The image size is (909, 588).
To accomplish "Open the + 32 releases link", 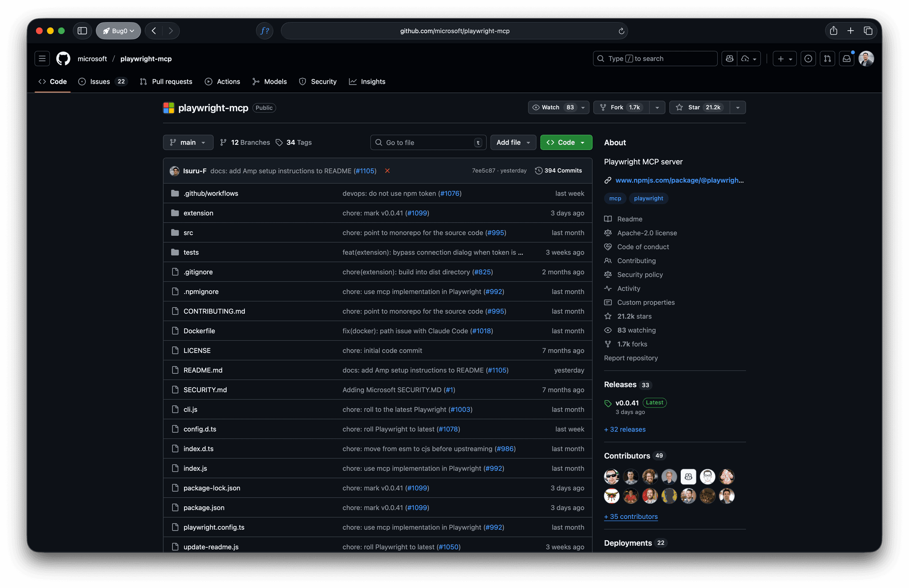I will 625,430.
